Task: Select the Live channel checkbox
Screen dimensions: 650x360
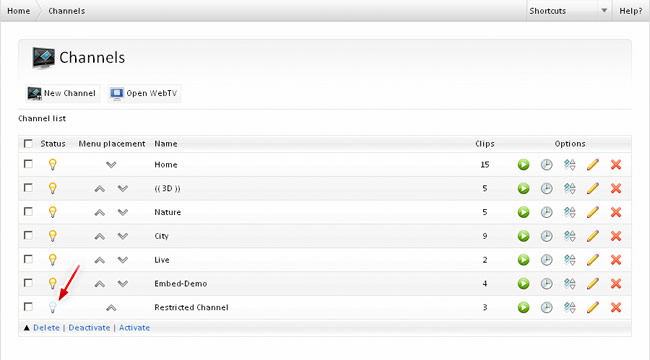Action: click(28, 259)
